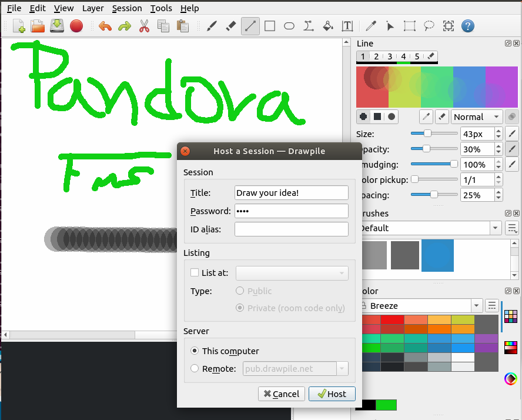Switch to brush slot 5
The image size is (522, 420).
(x=417, y=56)
